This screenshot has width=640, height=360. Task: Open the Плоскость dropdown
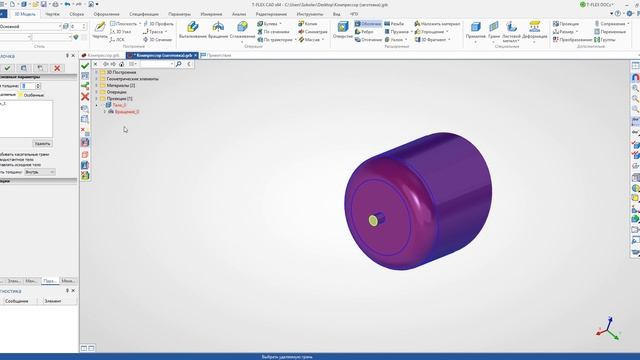pyautogui.click(x=140, y=24)
